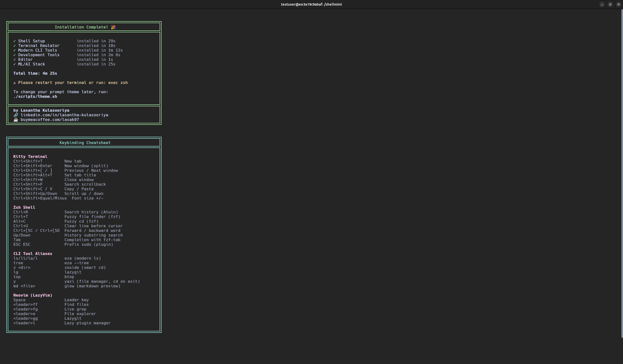Click 'by Lasantha Kulasooriya' text
The width and height of the screenshot is (623, 364).
click(41, 110)
